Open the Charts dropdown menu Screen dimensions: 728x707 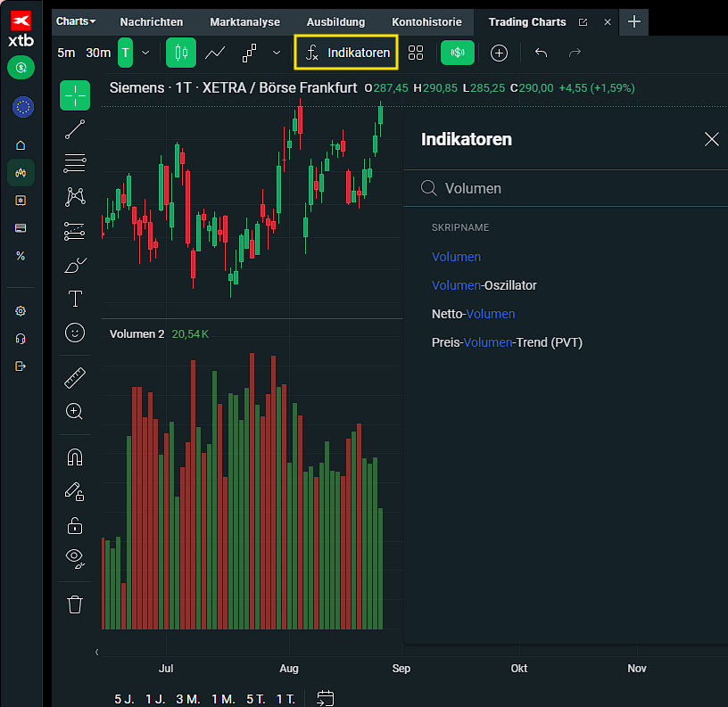tap(76, 21)
